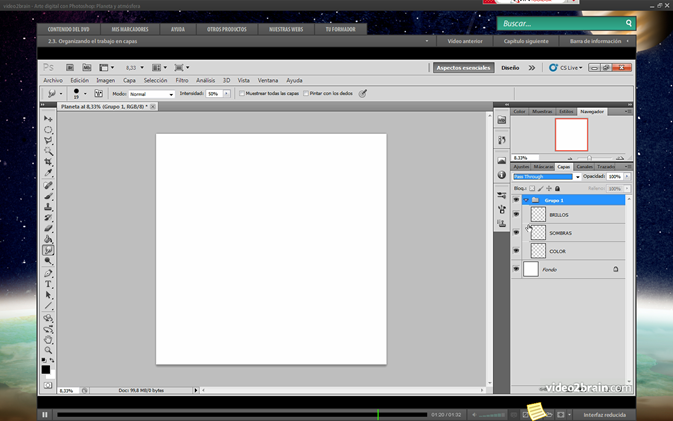This screenshot has width=673, height=421.
Task: Swap foreground and background colors
Action: click(x=52, y=360)
